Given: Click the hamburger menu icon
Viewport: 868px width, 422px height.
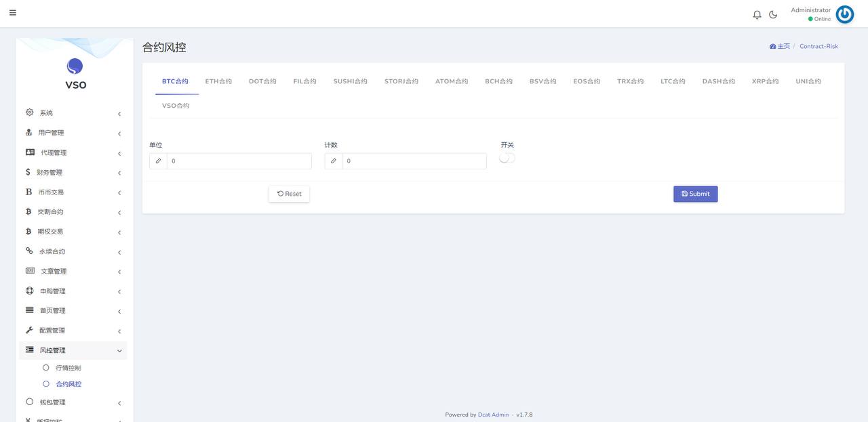Looking at the screenshot, I should pos(13,13).
